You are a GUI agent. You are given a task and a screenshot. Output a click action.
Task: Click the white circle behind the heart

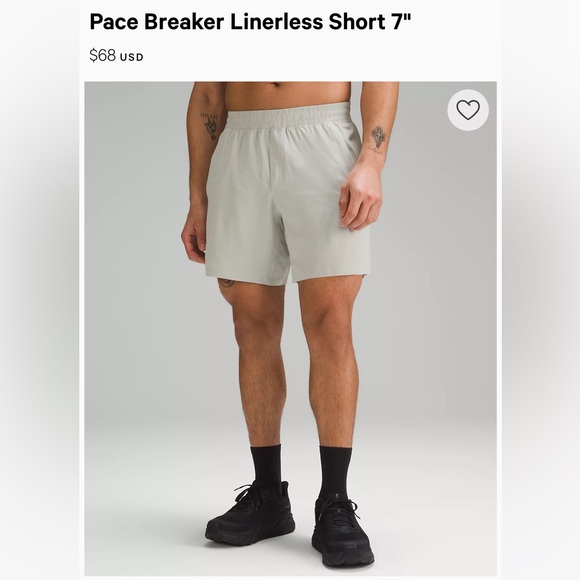point(468,110)
